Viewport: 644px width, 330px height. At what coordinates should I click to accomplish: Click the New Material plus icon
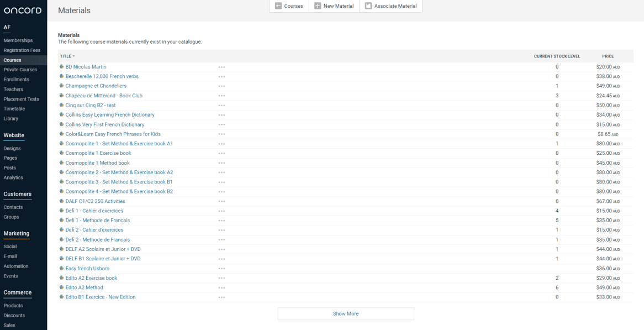(318, 6)
